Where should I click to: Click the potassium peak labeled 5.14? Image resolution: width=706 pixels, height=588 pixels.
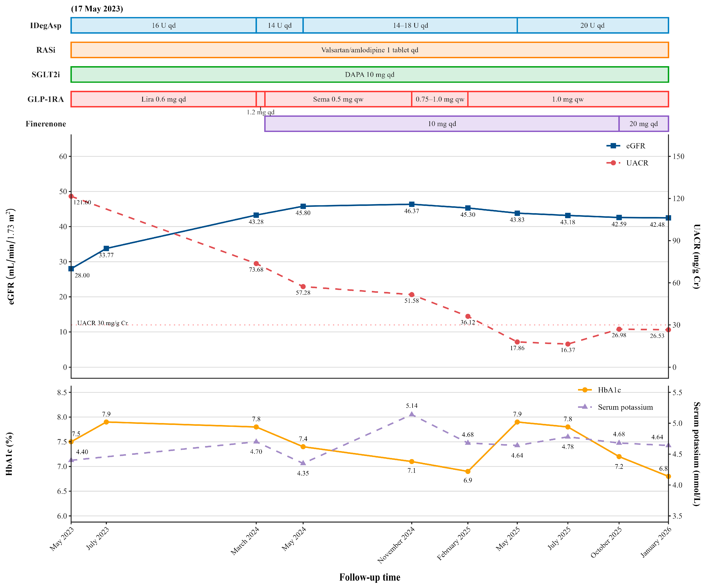point(412,414)
